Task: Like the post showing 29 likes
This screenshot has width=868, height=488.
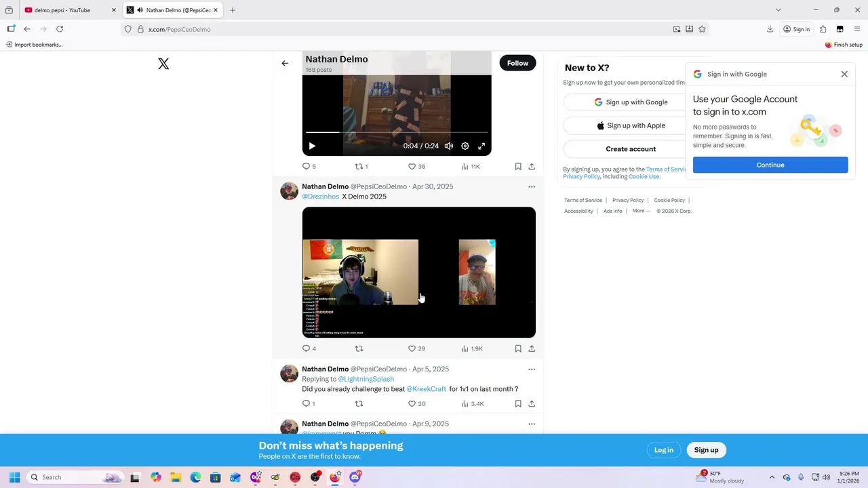Action: (416, 348)
